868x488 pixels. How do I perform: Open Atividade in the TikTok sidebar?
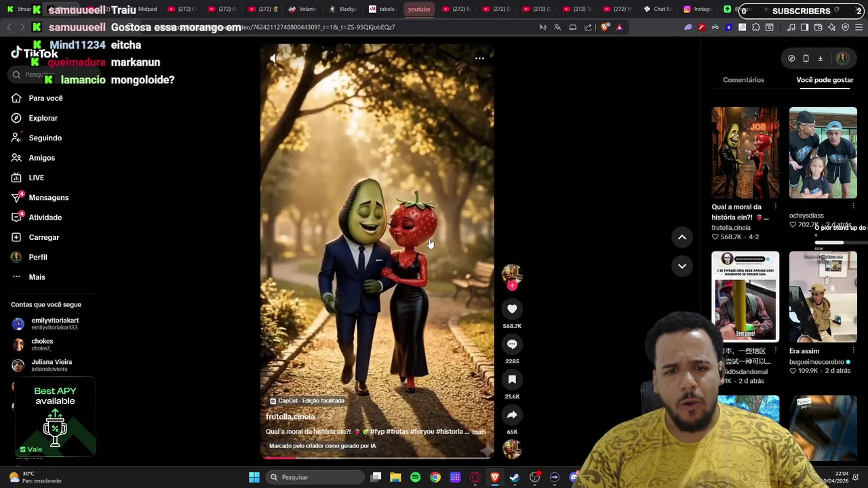[45, 218]
